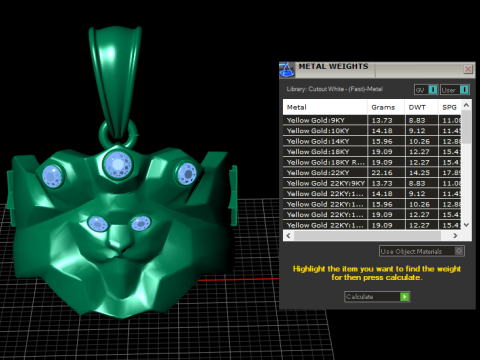Click 10.26 DWT in Yellow Gold:14KY row
Viewport: 480px width, 360px height.
pos(419,141)
